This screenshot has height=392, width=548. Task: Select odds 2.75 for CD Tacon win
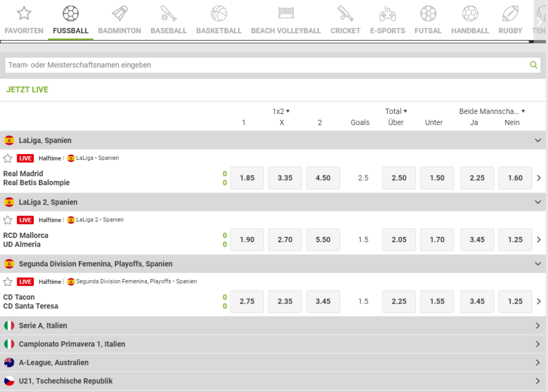coord(247,301)
